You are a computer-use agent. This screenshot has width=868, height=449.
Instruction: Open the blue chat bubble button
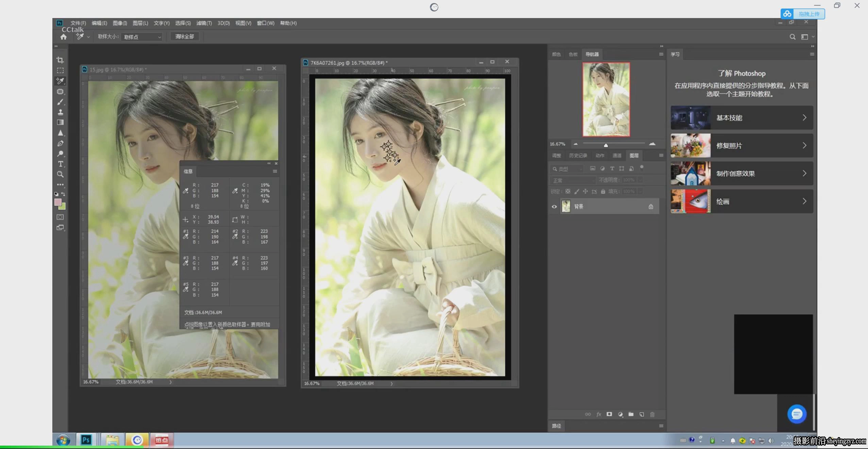tap(797, 414)
